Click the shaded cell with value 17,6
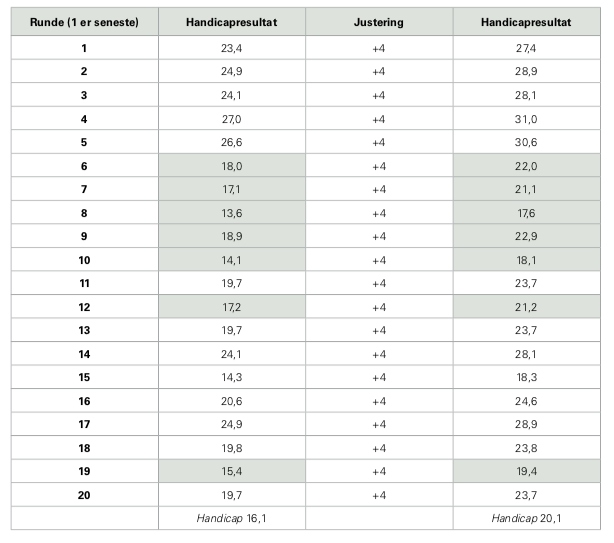614x543 pixels. tap(526, 212)
